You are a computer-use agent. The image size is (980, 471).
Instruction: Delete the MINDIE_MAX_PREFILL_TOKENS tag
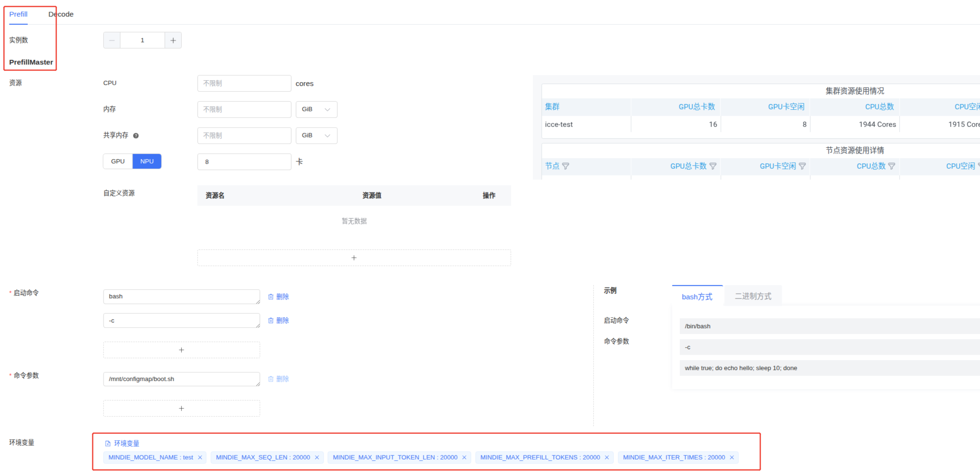(x=606, y=457)
